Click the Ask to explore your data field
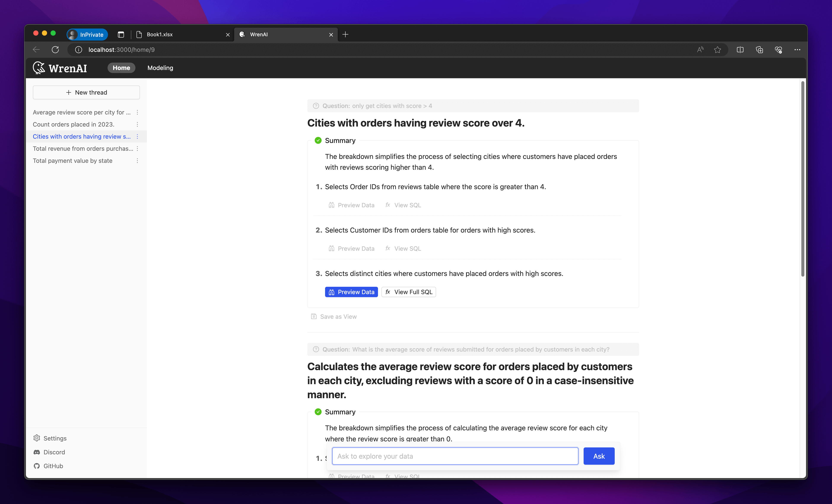832x504 pixels. 455,456
